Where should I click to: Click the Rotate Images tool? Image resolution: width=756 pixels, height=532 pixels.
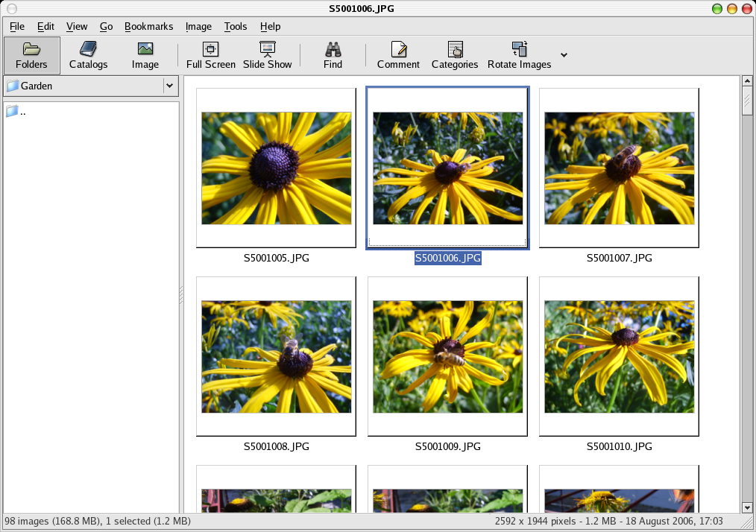pyautogui.click(x=519, y=55)
